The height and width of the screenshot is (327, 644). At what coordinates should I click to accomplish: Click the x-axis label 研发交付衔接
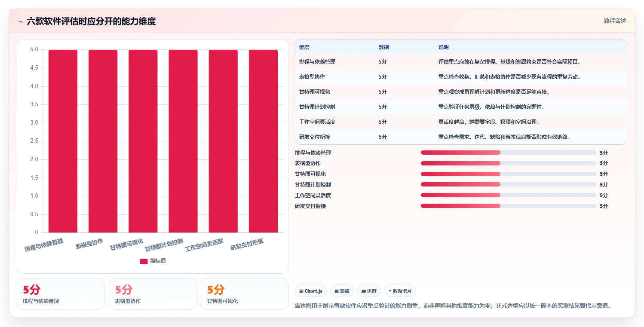(x=247, y=244)
